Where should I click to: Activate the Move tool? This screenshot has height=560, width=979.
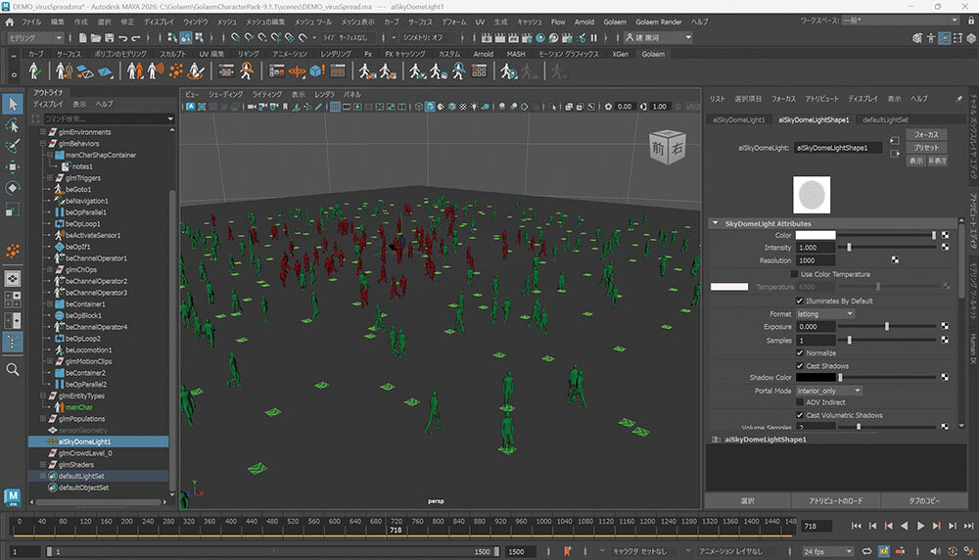coord(13,166)
